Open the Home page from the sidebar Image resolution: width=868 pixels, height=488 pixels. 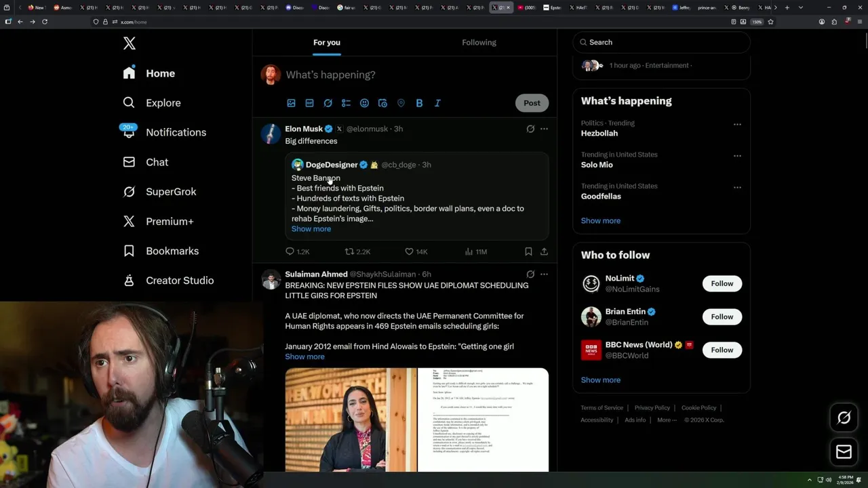coord(149,73)
